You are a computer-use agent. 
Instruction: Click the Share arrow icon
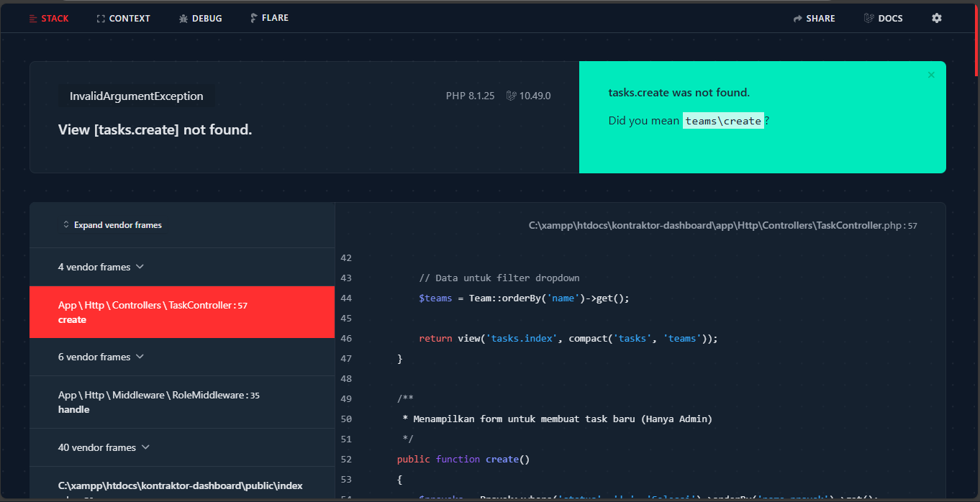797,19
